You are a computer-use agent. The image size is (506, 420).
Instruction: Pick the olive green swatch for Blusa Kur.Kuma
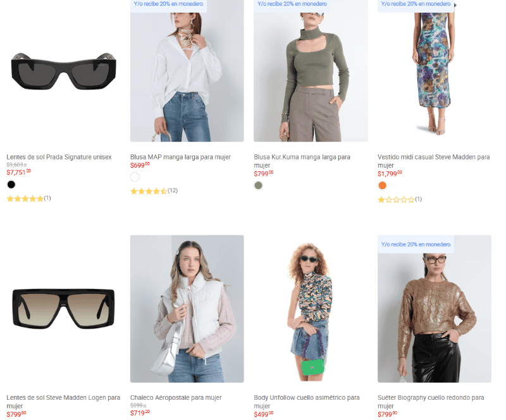click(x=258, y=185)
